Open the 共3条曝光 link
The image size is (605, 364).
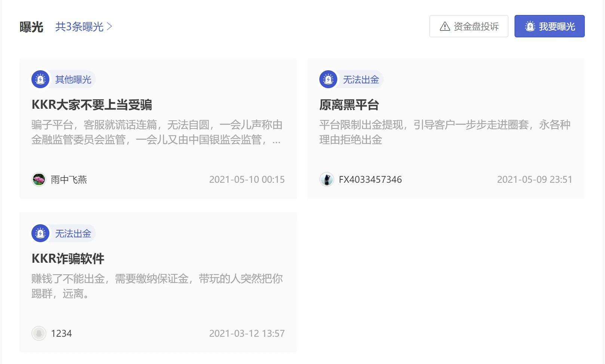tap(84, 27)
